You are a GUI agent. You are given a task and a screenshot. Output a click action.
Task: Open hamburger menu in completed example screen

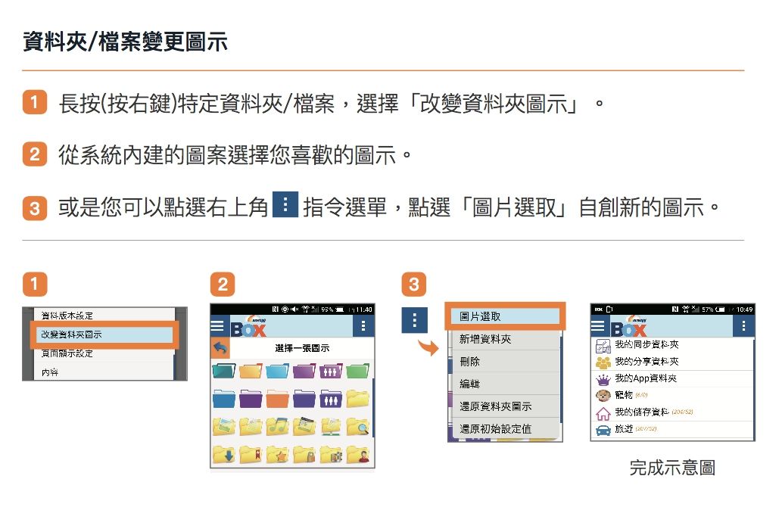point(598,325)
